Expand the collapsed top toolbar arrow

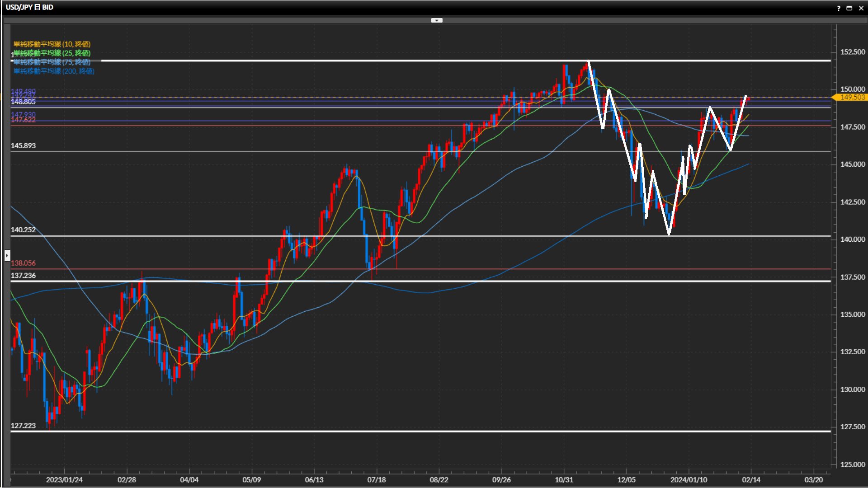437,20
